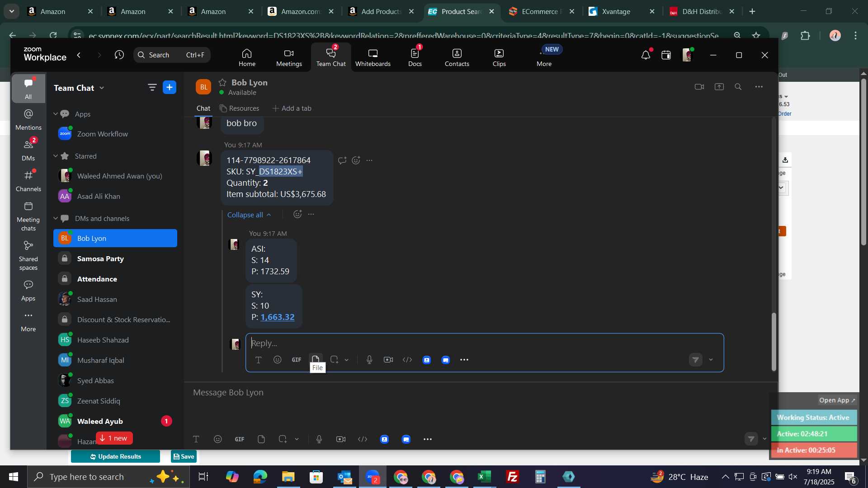Screen dimensions: 868x488
Task: Click Save button in browser page
Action: (x=184, y=456)
